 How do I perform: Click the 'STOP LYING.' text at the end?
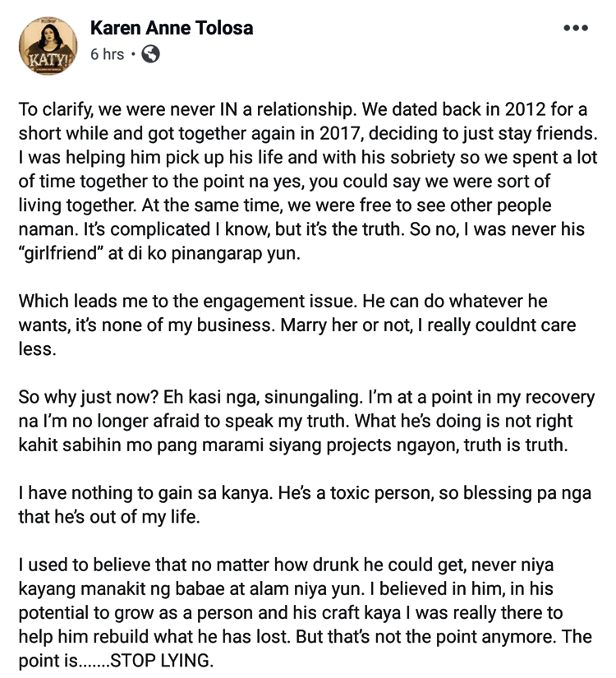click(x=162, y=661)
